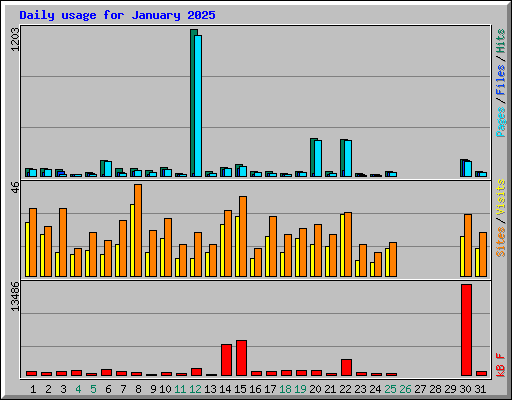
Task: Click the Sites / Visits legend
Action: [x=500, y=218]
